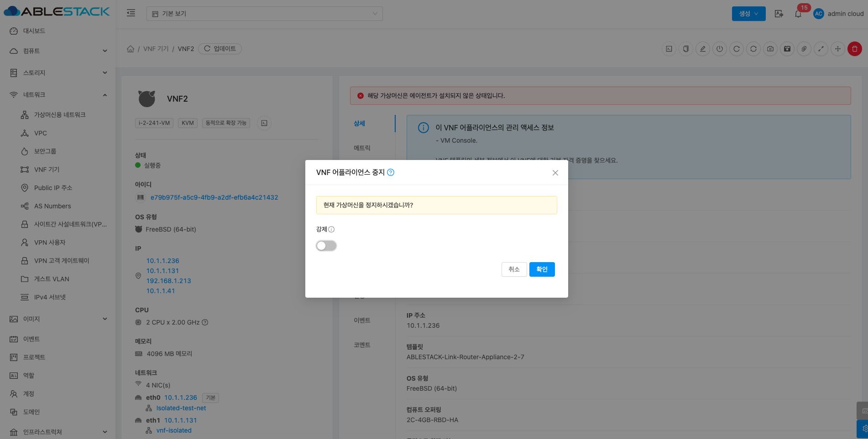Click the 취소 cancel button
This screenshot has height=439, width=868.
point(514,269)
